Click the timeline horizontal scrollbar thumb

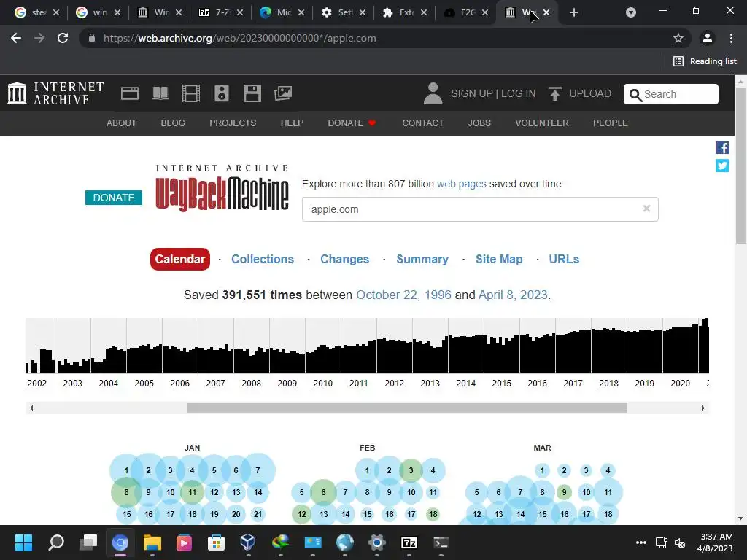tap(407, 408)
